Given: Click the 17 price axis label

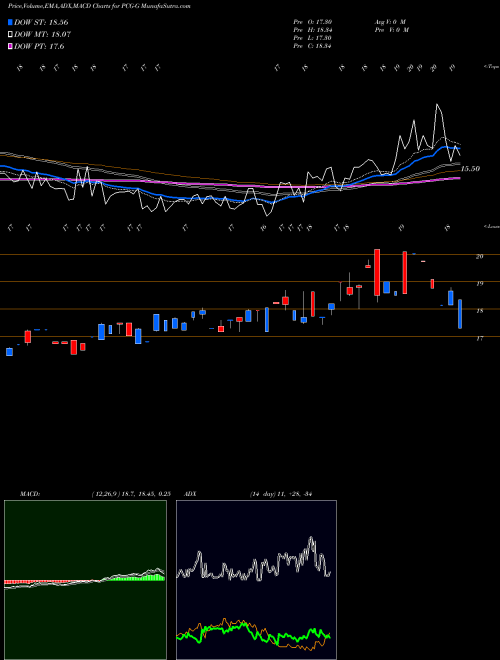Looking at the screenshot, I should [479, 338].
